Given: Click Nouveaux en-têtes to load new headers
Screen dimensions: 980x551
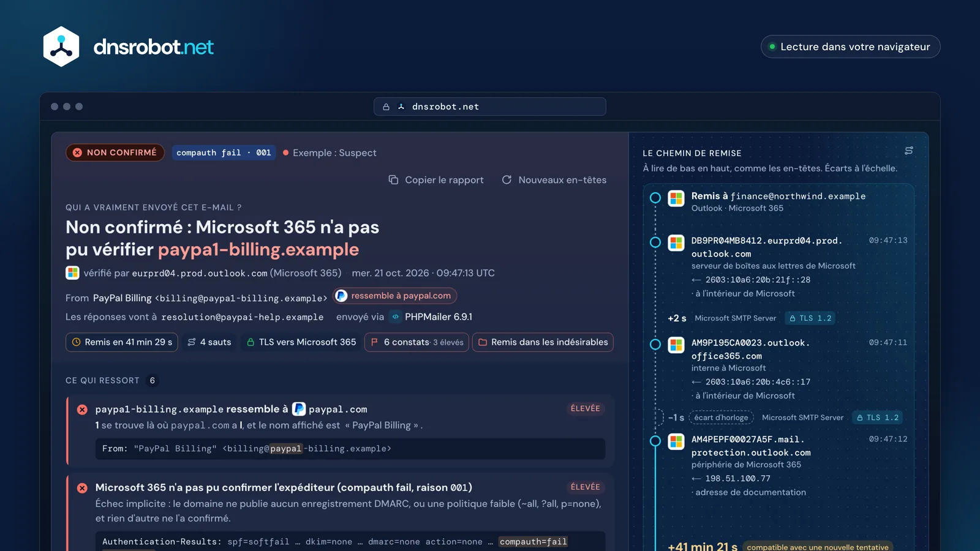Looking at the screenshot, I should coord(554,180).
